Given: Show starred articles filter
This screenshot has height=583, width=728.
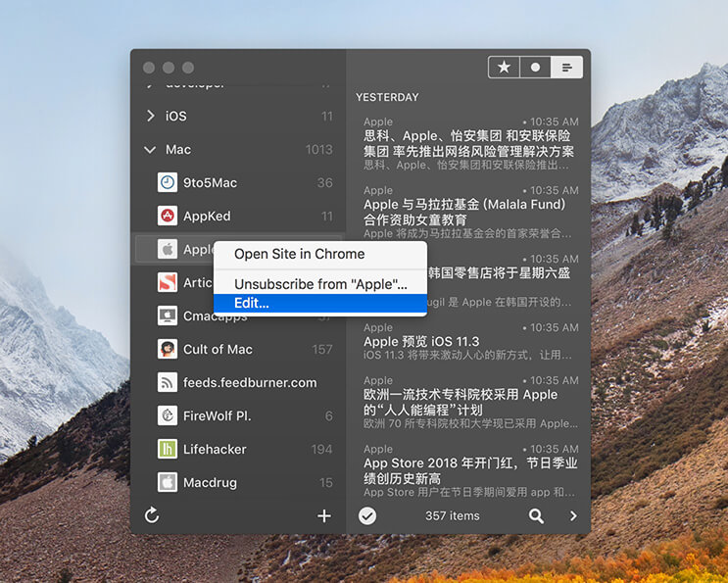Looking at the screenshot, I should [505, 68].
